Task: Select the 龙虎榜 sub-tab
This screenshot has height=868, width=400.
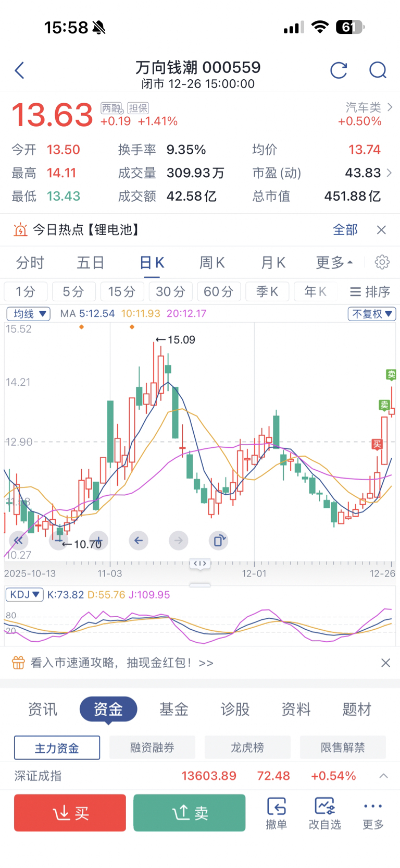Action: pos(247,748)
